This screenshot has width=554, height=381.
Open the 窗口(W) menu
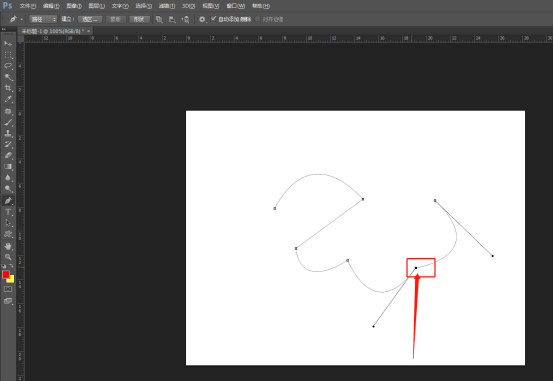pos(236,6)
